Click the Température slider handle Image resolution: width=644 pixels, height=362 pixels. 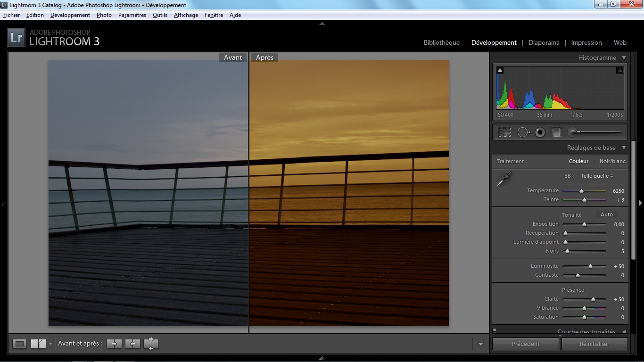581,191
